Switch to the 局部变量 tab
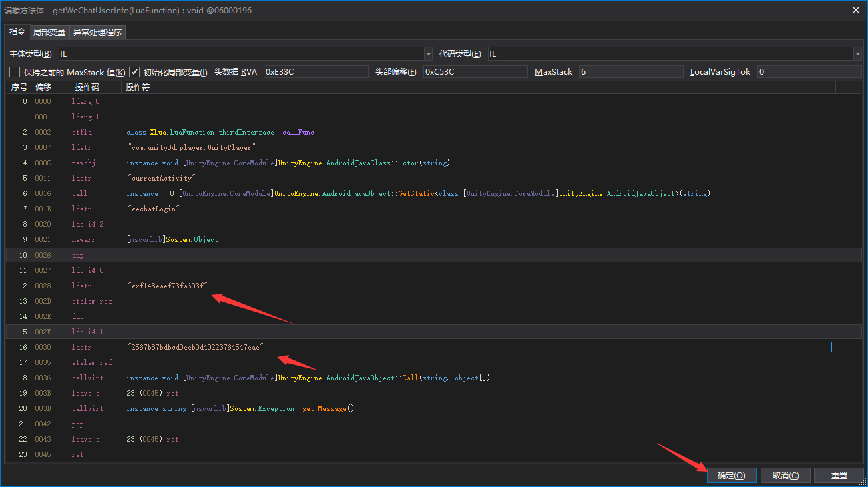The image size is (868, 487). pos(49,33)
